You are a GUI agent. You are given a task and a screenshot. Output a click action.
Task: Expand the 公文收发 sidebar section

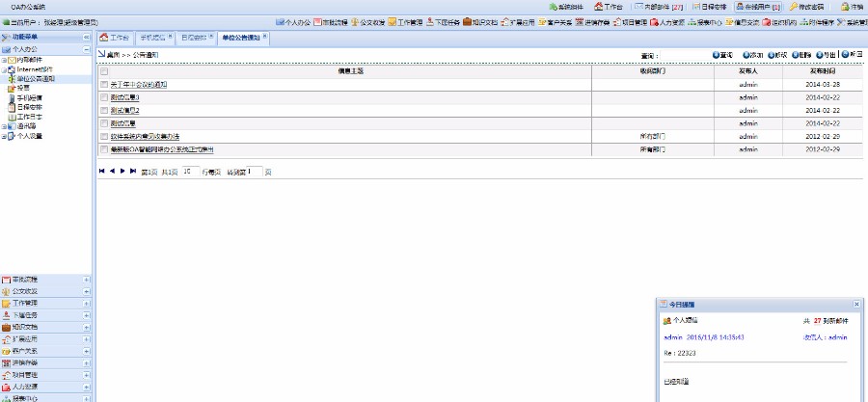[x=87, y=291]
